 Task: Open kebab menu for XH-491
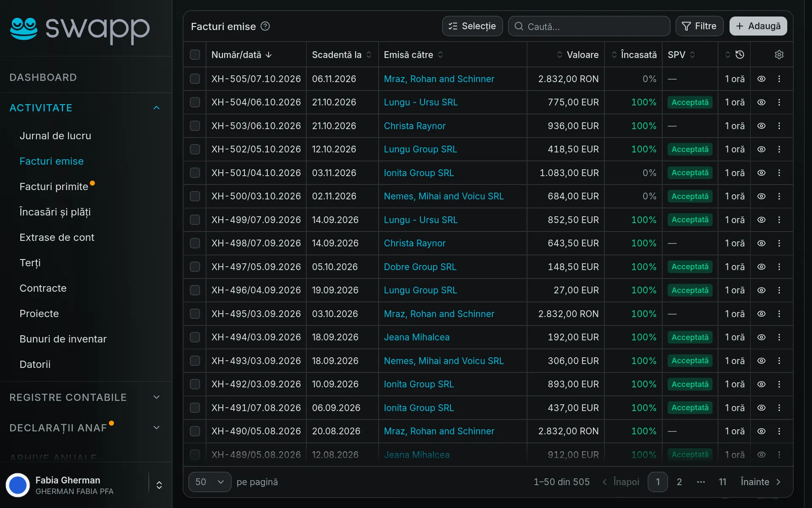(x=779, y=408)
